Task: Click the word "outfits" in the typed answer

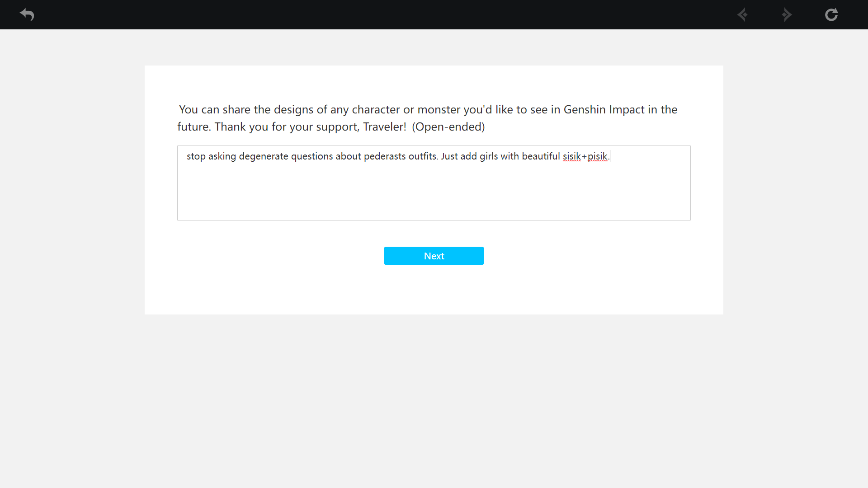Action: (x=422, y=156)
